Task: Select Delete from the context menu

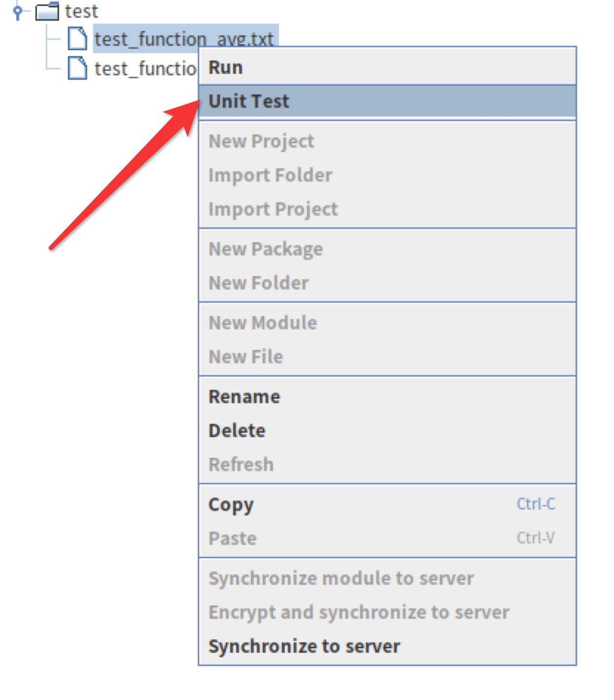Action: pyautogui.click(x=237, y=431)
